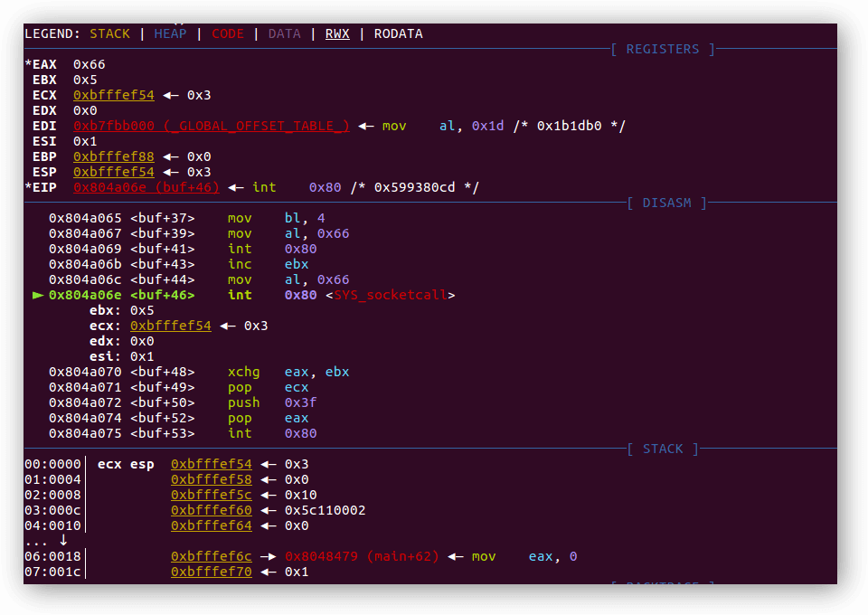Click the SYS_socketcall syscall annotation

click(391, 295)
